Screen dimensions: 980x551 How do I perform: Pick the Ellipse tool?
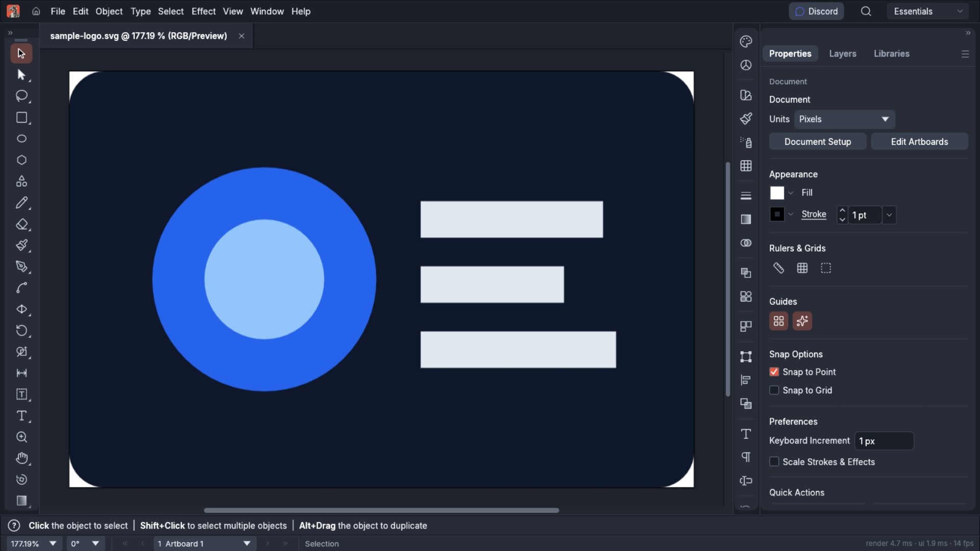[x=21, y=139]
